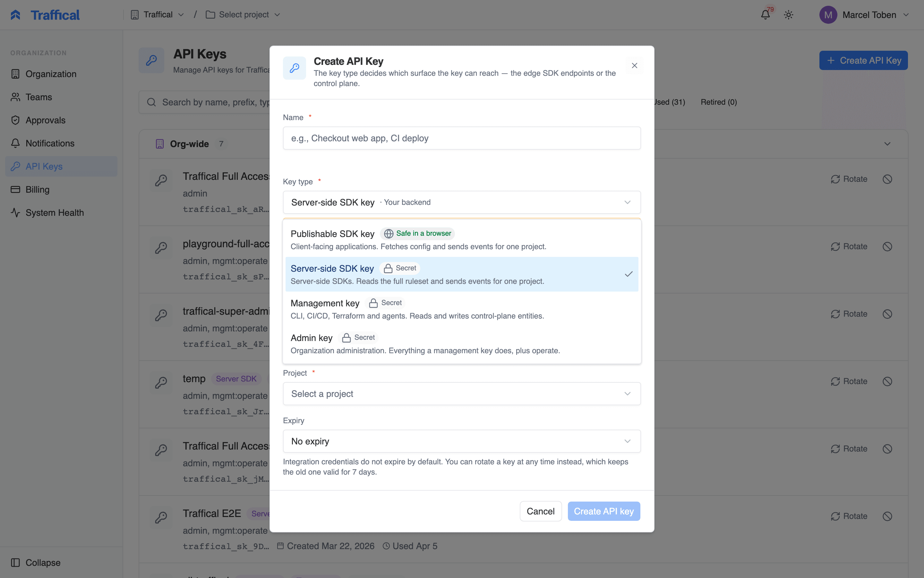The image size is (924, 578).
Task: Click the Safe in a browser globe badge
Action: coord(417,233)
